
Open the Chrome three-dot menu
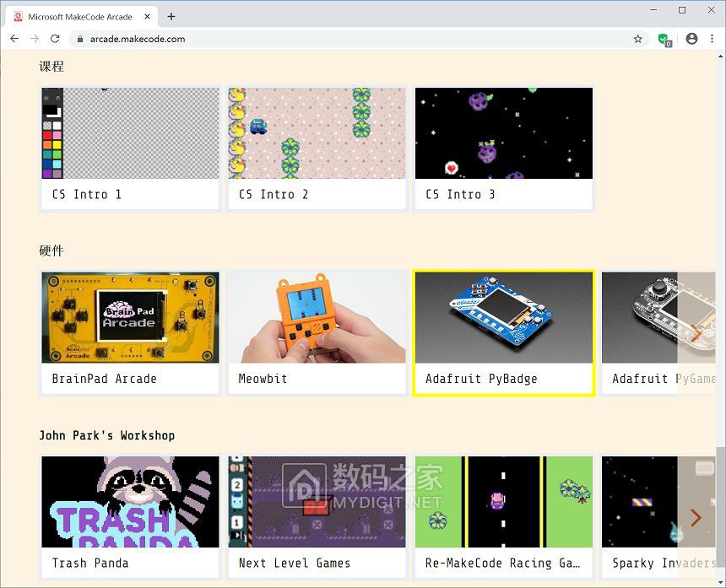click(x=712, y=39)
